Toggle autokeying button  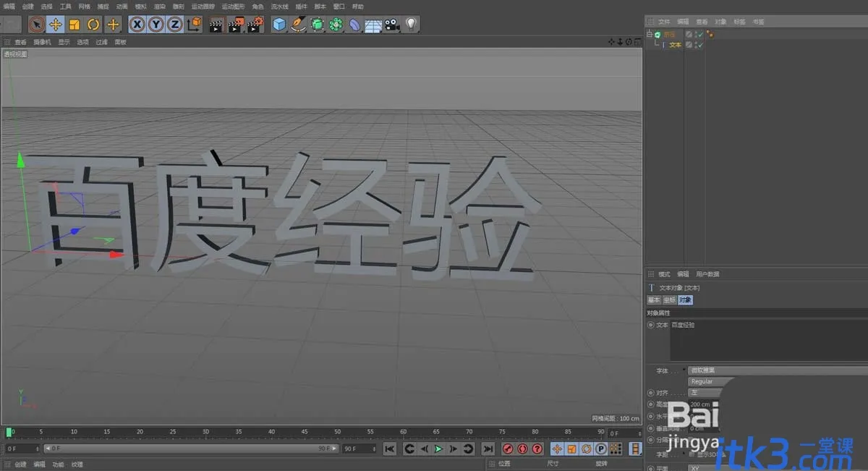pos(522,449)
